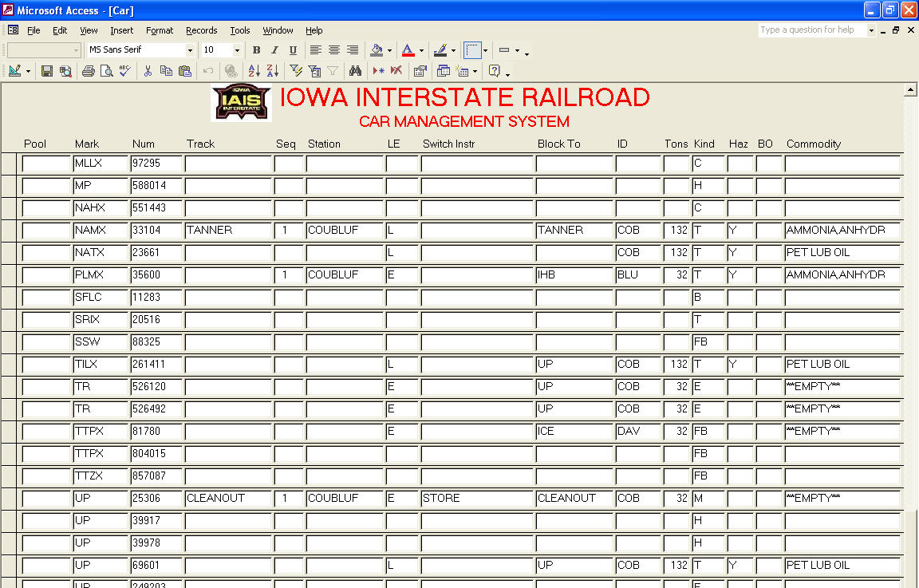The height and width of the screenshot is (588, 919).
Task: Run spelling check
Action: 124,71
